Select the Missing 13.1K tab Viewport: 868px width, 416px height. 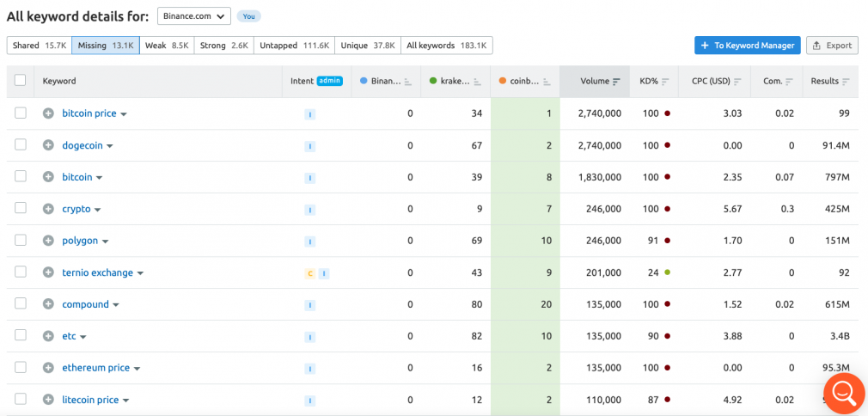(x=106, y=46)
